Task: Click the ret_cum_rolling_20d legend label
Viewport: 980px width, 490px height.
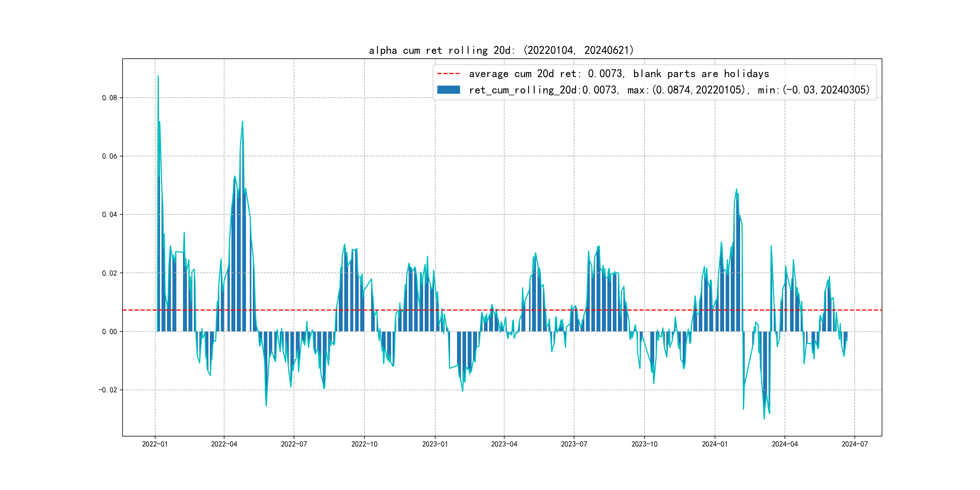Action: pyautogui.click(x=669, y=90)
